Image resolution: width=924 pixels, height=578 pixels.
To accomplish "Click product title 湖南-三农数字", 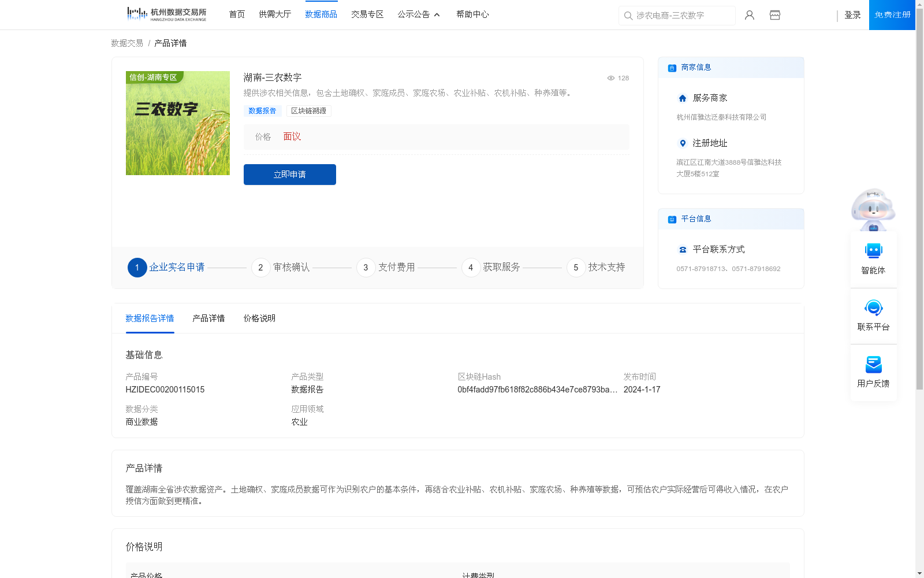I will (273, 77).
